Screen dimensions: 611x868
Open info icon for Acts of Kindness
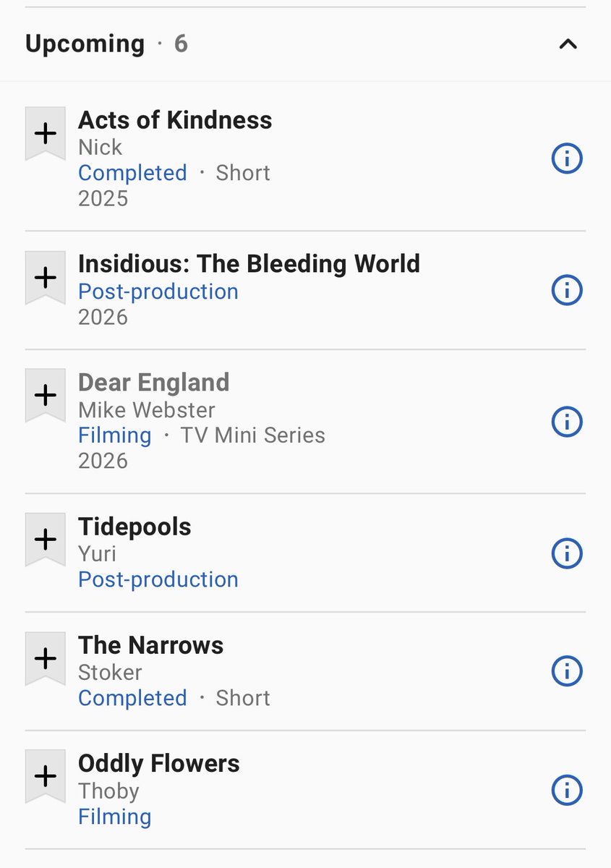[x=567, y=158]
